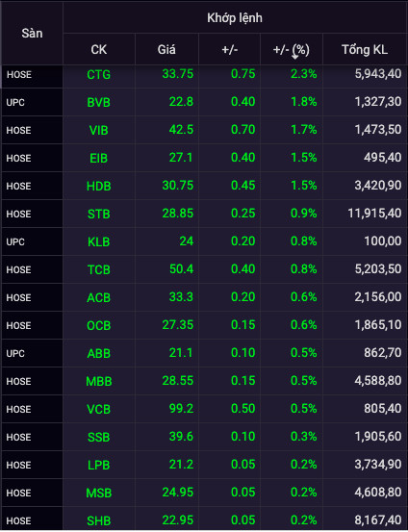The height and width of the screenshot is (532, 408).
Task: Click the ACB ticker
Action: coord(99,297)
